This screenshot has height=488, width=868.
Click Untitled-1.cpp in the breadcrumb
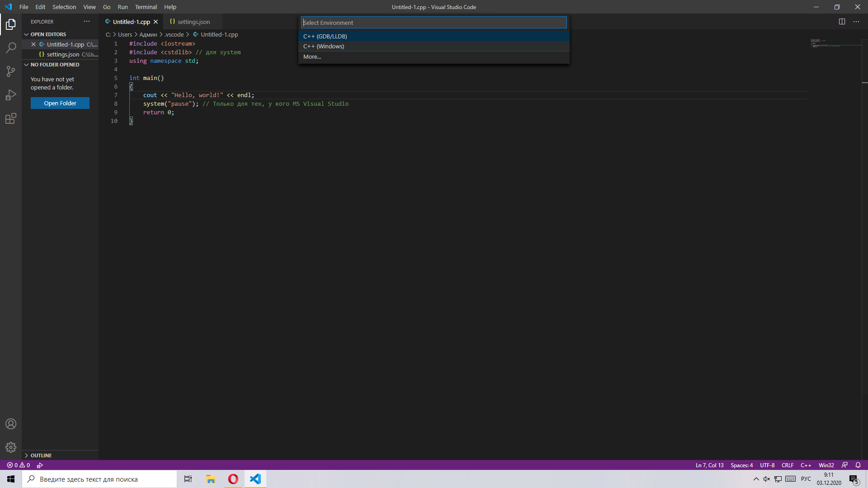pyautogui.click(x=219, y=34)
